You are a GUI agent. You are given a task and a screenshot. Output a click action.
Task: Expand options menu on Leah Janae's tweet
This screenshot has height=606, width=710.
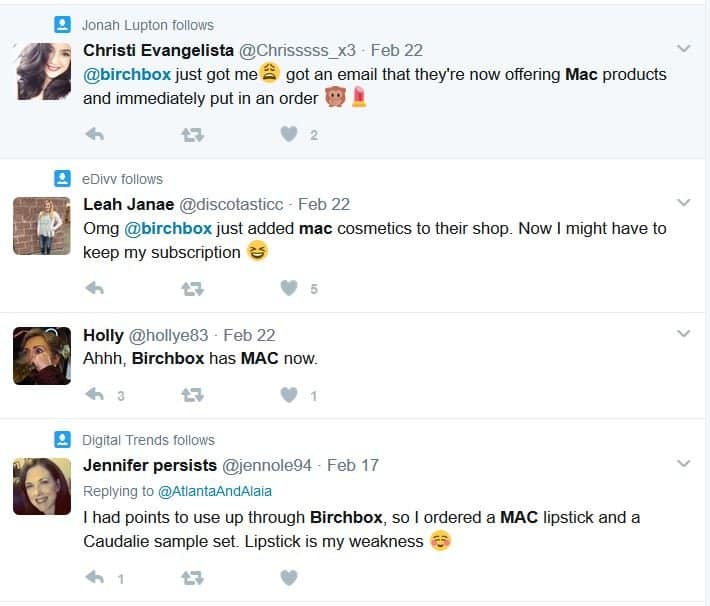click(684, 203)
